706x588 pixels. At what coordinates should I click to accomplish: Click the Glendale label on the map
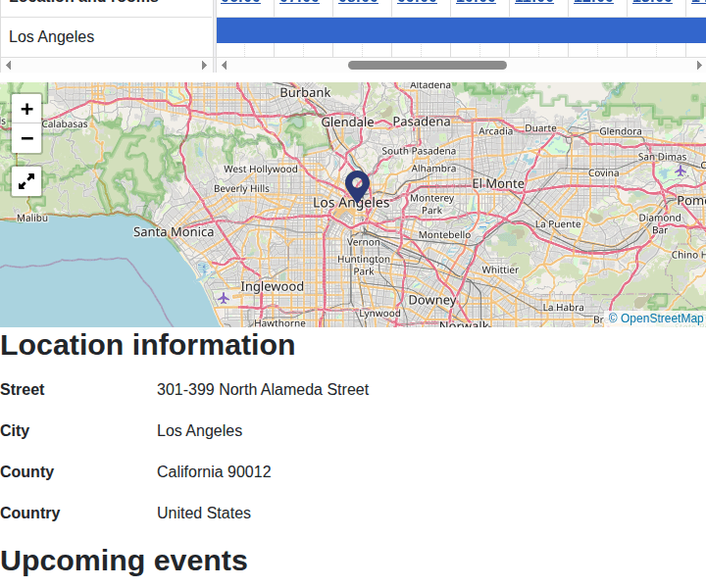pos(347,122)
